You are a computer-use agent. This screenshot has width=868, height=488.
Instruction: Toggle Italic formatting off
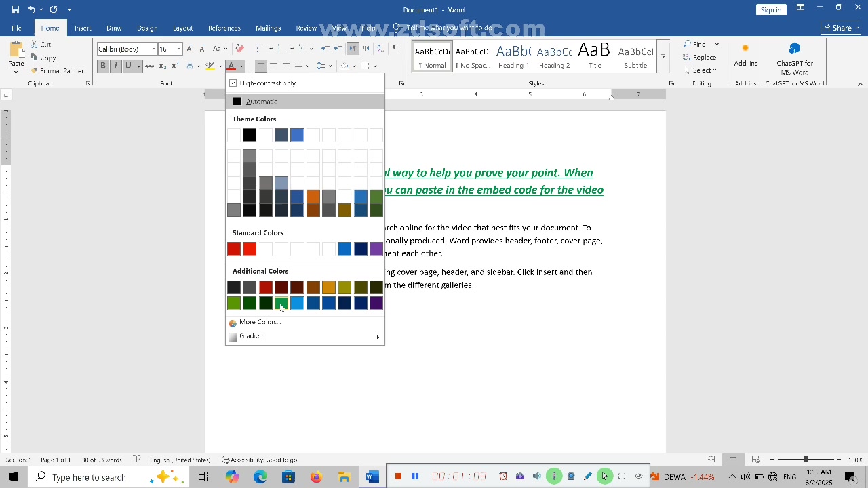tap(115, 66)
